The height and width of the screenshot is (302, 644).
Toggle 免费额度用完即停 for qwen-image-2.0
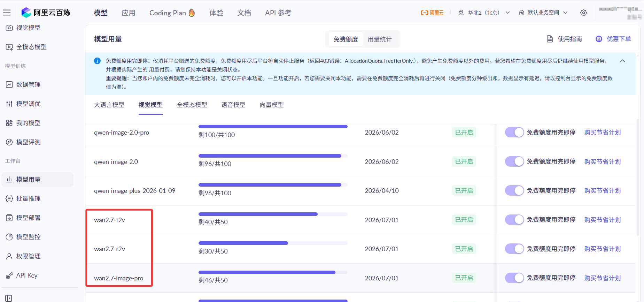514,161
